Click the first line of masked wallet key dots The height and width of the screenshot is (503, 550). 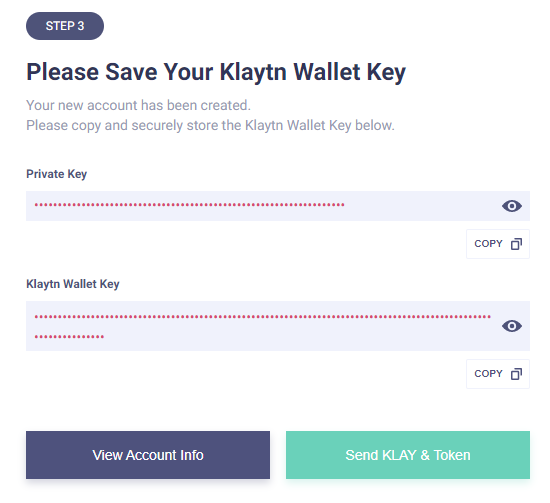(x=263, y=317)
